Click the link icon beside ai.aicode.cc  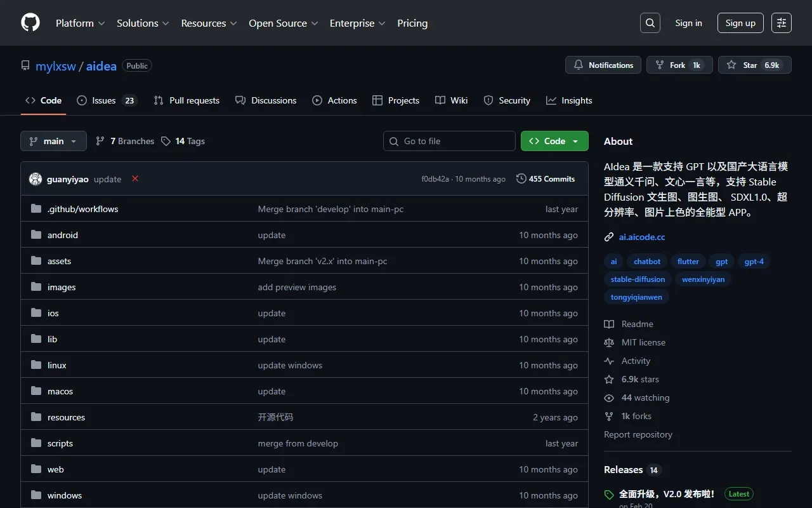click(609, 237)
